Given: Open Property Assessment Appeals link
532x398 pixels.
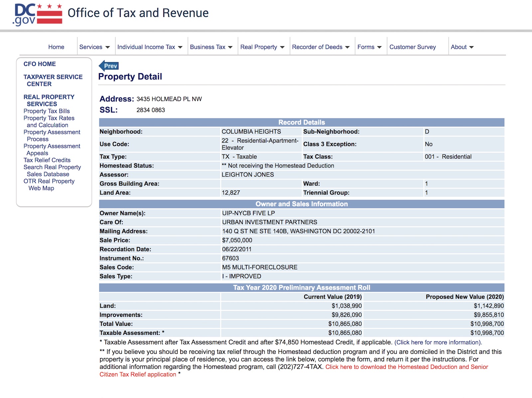Looking at the screenshot, I should tap(52, 150).
